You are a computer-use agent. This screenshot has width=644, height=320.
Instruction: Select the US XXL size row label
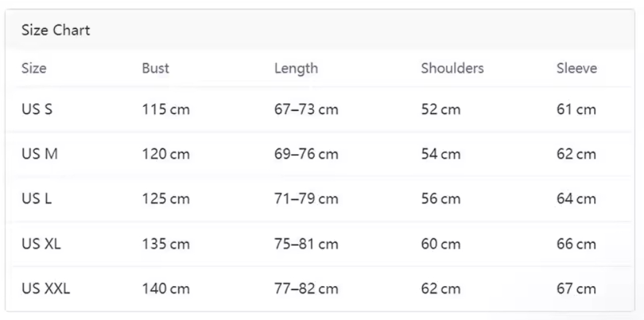45,289
